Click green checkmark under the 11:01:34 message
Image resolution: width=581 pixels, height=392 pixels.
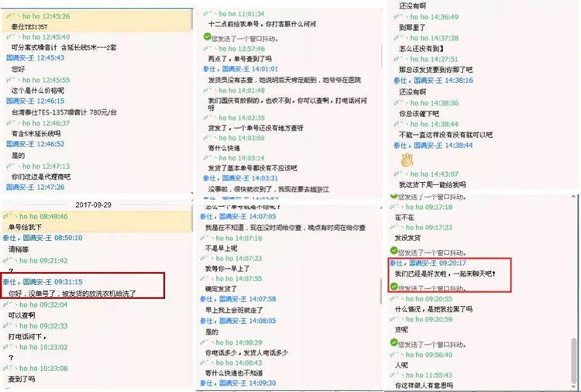click(206, 37)
